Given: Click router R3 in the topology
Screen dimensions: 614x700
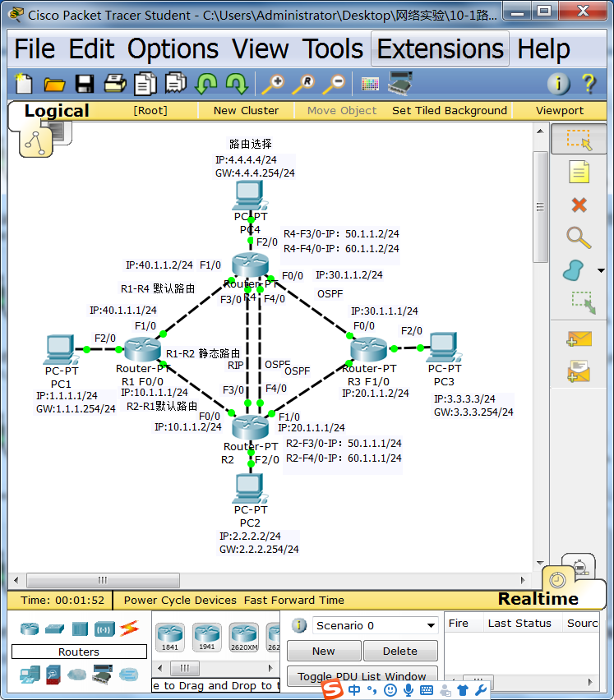Looking at the screenshot, I should tap(368, 349).
